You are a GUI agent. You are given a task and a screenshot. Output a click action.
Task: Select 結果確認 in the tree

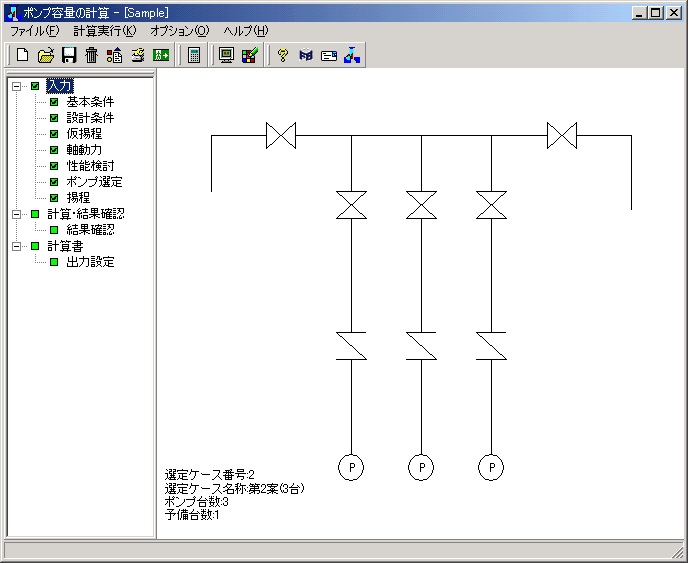coord(90,230)
